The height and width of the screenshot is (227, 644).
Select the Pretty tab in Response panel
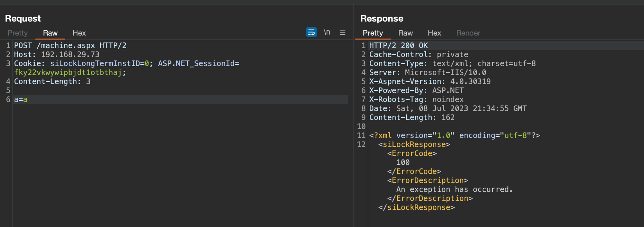coord(373,33)
